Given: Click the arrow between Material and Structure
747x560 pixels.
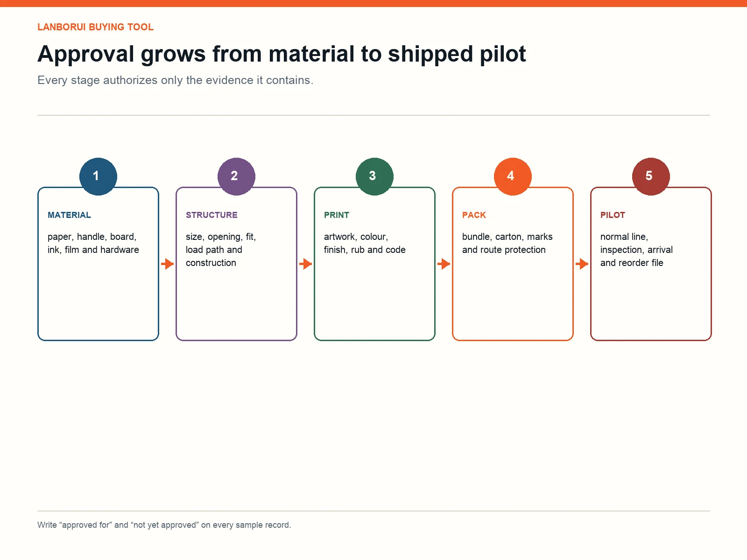Looking at the screenshot, I should click(167, 264).
